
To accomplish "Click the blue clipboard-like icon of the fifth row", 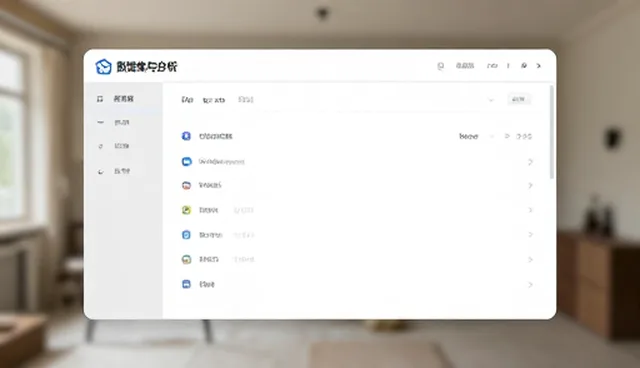I will (x=186, y=235).
